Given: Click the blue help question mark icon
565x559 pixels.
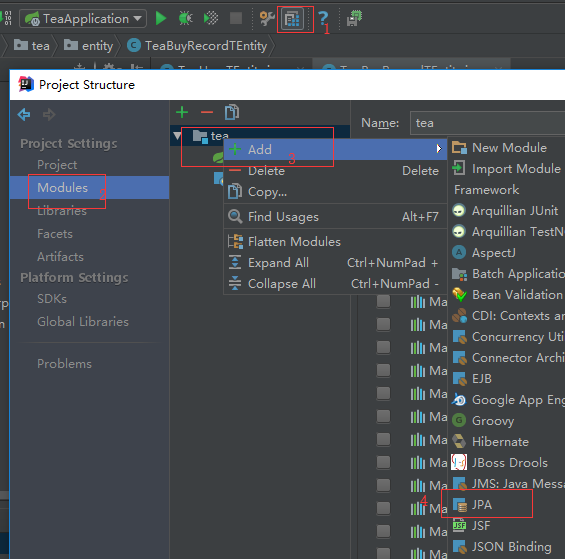Looking at the screenshot, I should point(323,18).
